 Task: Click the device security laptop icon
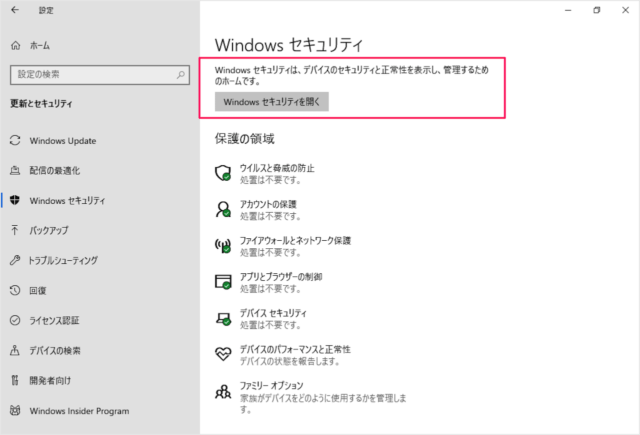pos(223,318)
